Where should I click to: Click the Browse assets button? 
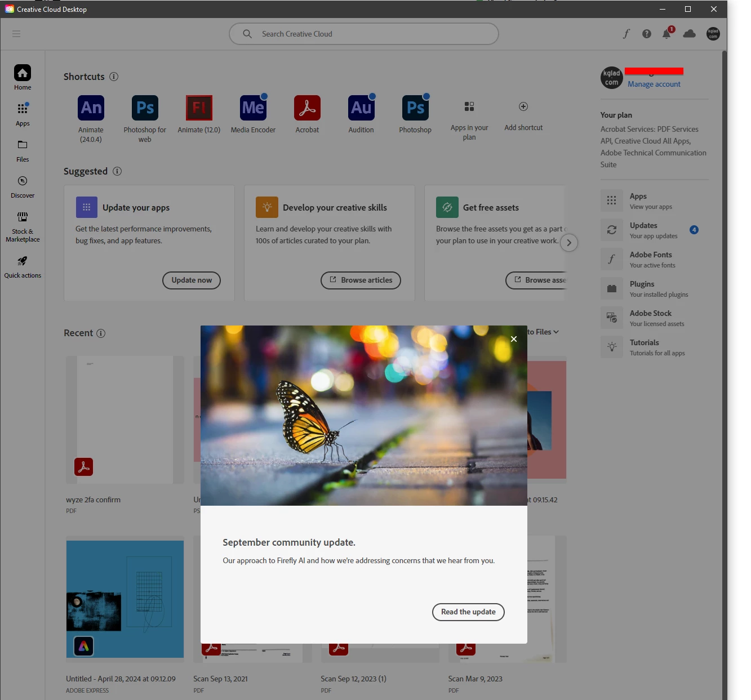[x=536, y=280]
